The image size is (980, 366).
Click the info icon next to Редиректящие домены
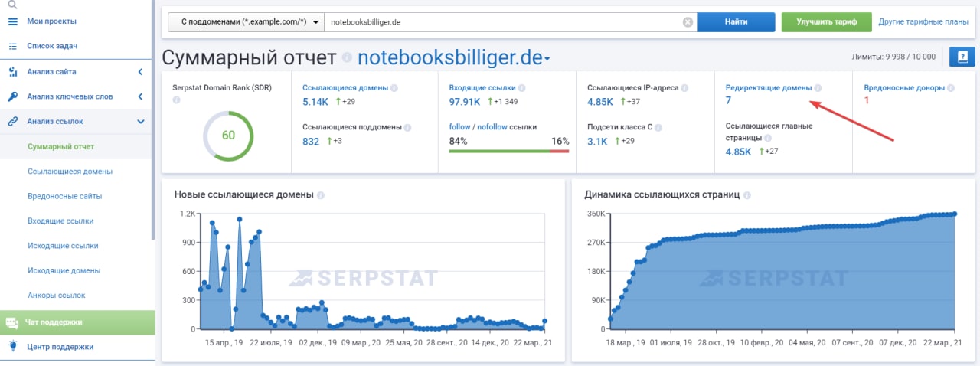pos(818,88)
